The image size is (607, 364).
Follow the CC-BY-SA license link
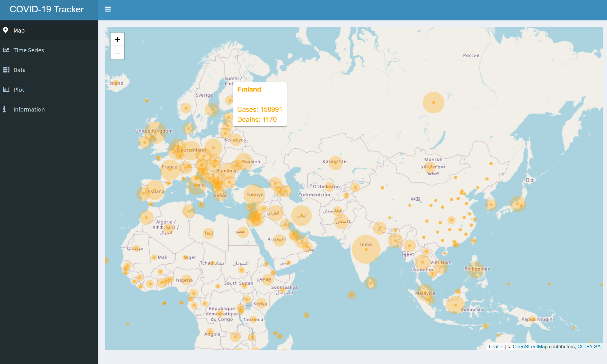(x=589, y=346)
